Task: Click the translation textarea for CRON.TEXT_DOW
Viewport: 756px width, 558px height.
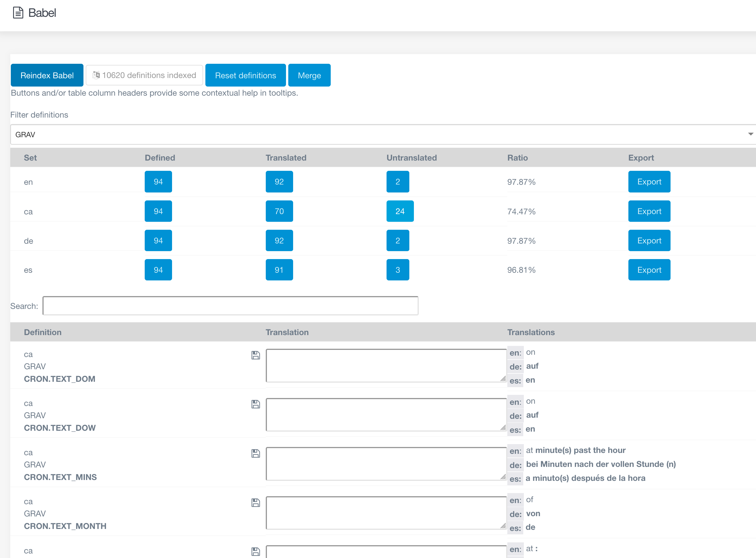Action: click(x=386, y=415)
